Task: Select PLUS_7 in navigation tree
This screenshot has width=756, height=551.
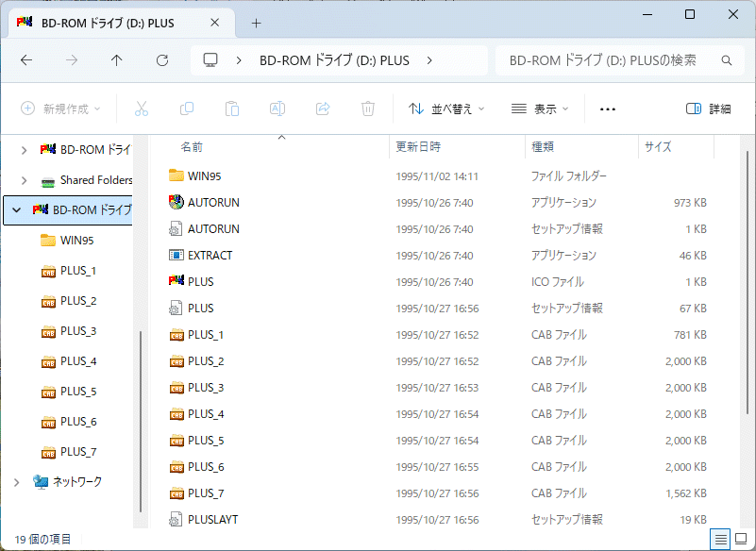Action: pyautogui.click(x=78, y=452)
